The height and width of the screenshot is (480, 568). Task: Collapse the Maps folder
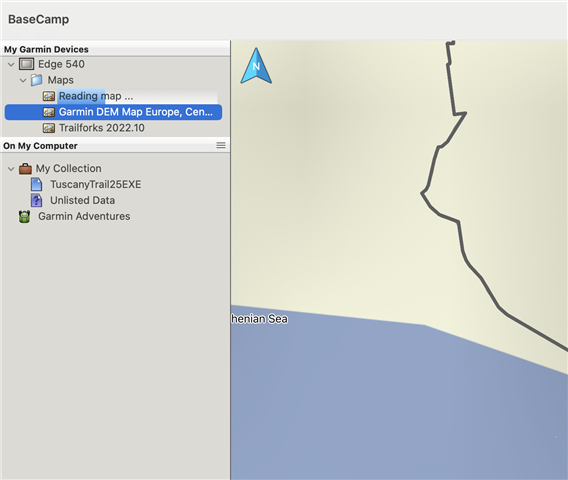(23, 80)
